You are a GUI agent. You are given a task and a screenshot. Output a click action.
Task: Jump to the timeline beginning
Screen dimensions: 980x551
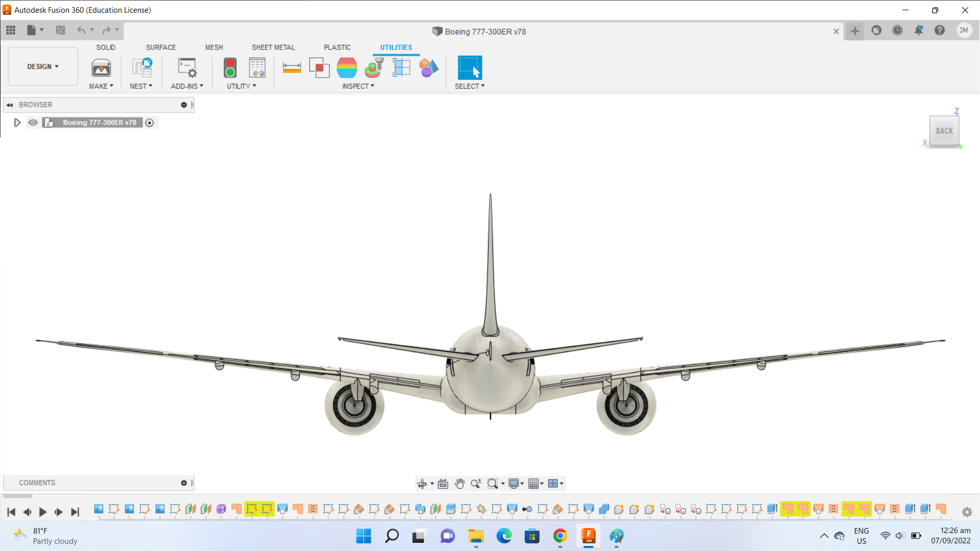tap(11, 512)
